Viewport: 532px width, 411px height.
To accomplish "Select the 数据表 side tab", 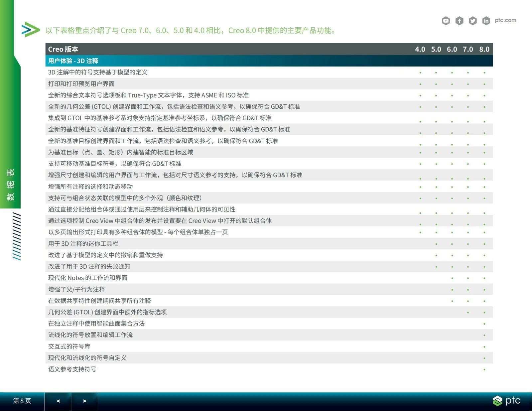I will coord(10,185).
